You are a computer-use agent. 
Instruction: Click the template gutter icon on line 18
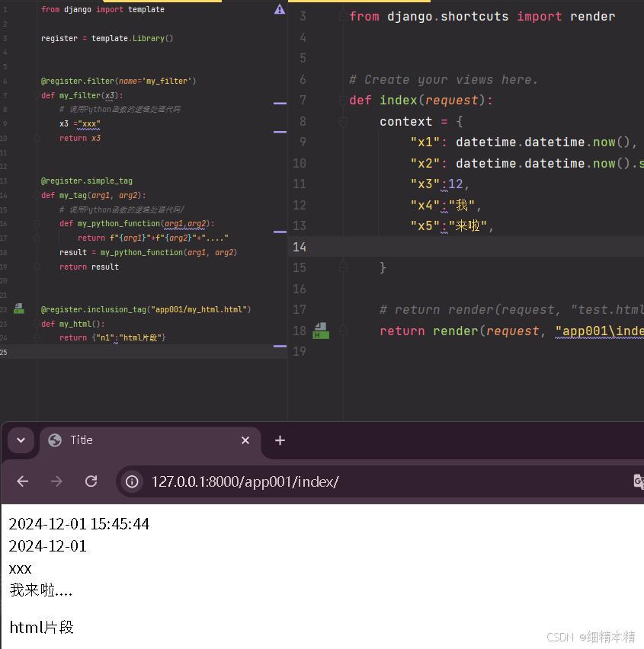(x=321, y=331)
